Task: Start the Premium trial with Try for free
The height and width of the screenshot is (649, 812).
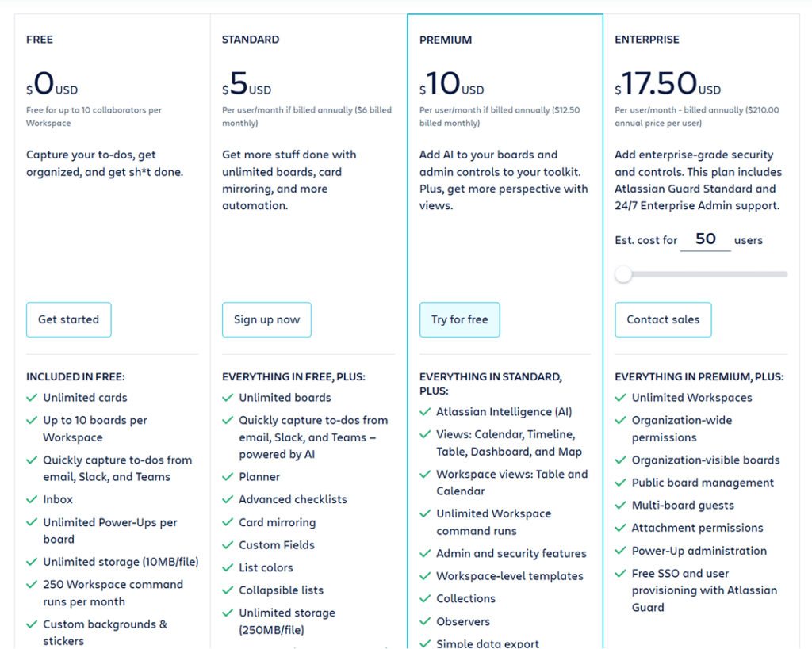Action: [x=459, y=319]
